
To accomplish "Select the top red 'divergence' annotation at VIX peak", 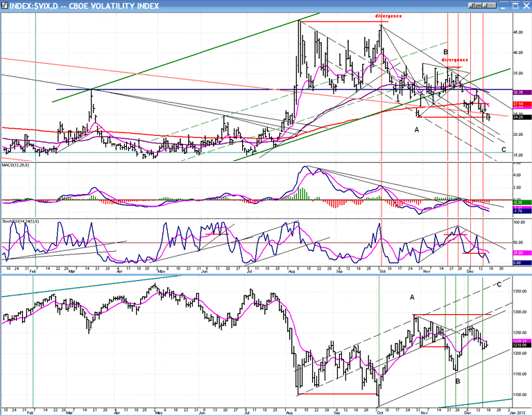I will [388, 15].
